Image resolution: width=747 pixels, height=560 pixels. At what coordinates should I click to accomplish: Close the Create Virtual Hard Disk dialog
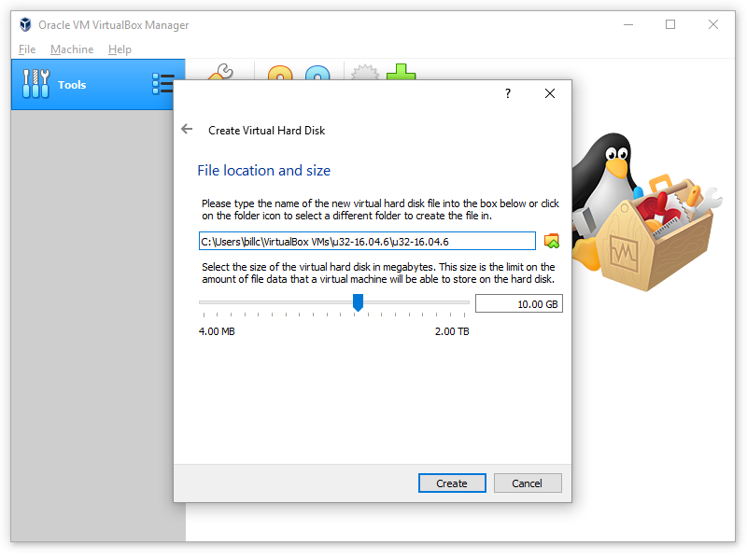(550, 93)
